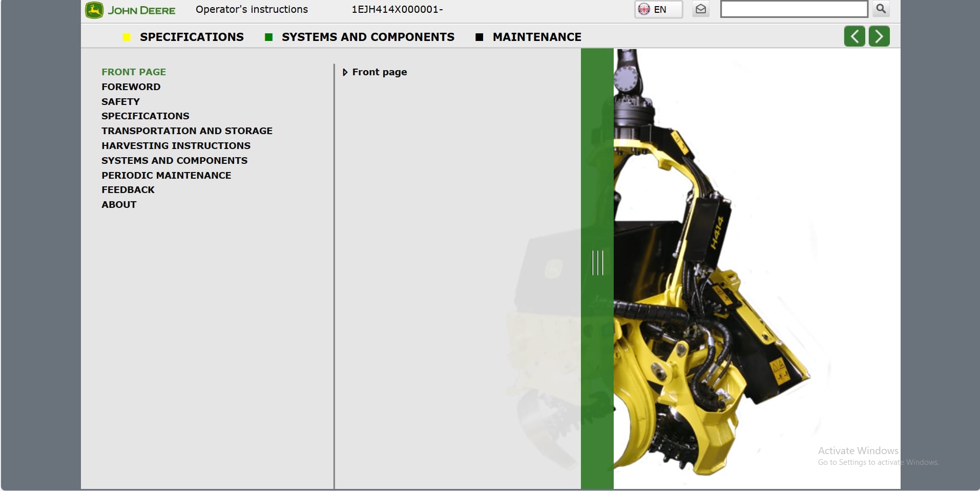
Task: Open the ABOUT section
Action: coord(119,205)
